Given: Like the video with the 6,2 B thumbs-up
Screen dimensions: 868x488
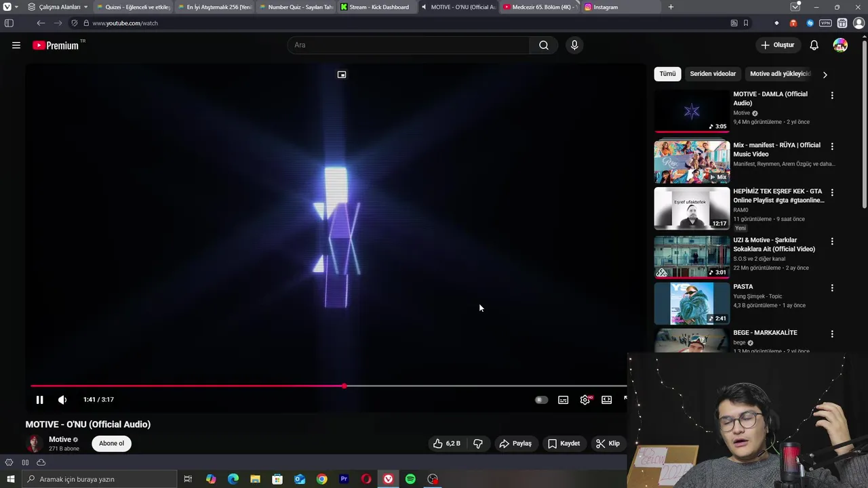Looking at the screenshot, I should (x=447, y=443).
